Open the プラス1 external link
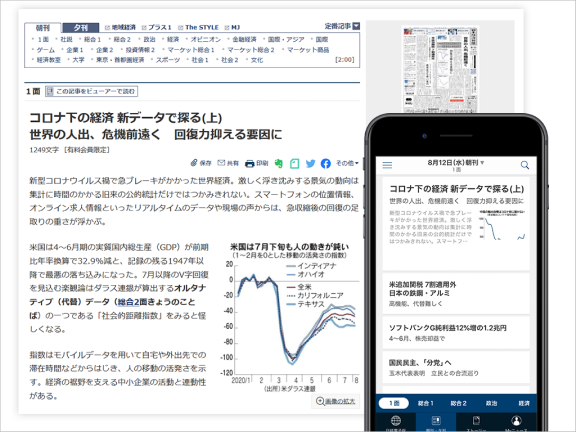The image size is (576, 432). [x=157, y=28]
